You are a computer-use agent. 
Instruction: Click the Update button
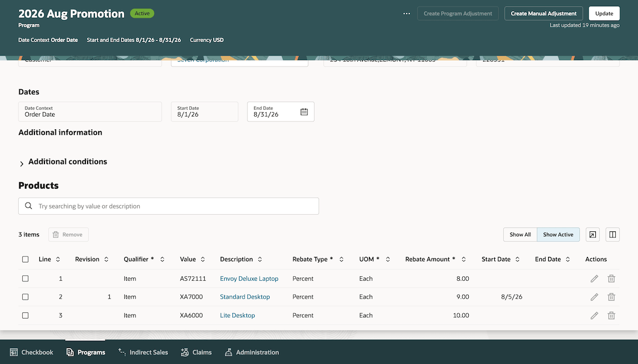[604, 13]
